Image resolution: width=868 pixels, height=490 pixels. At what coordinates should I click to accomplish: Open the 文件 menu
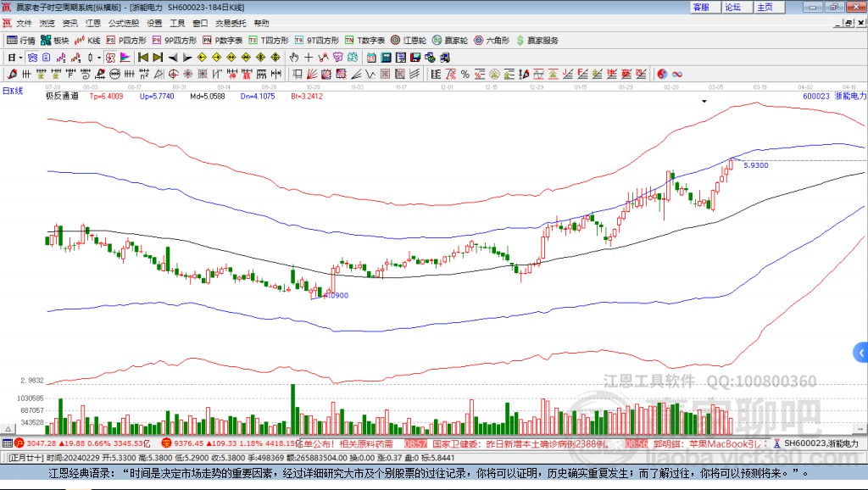click(x=24, y=23)
